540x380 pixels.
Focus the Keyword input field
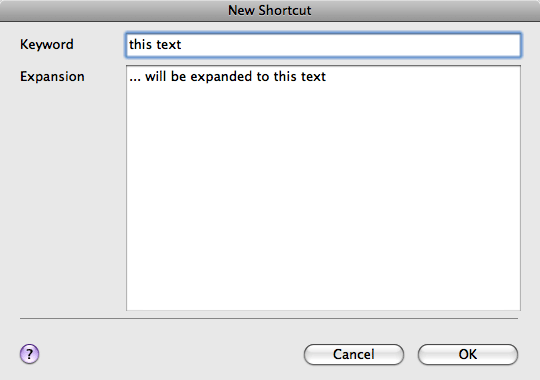click(x=323, y=45)
